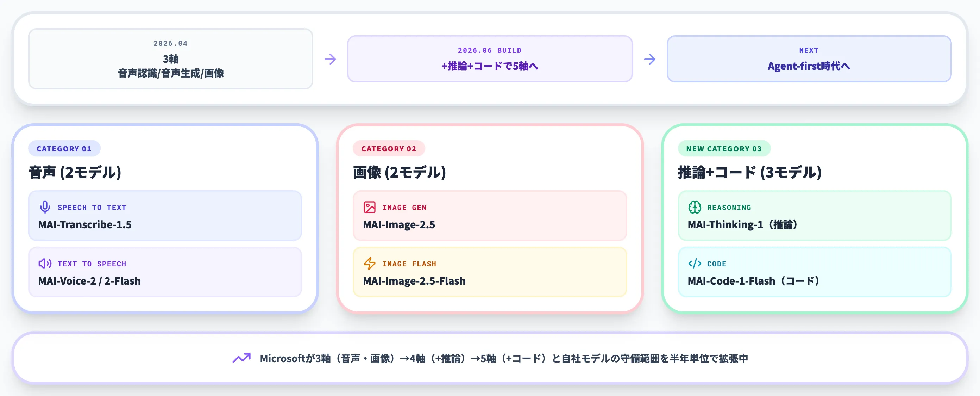Click the speaker icon beside Text to Speech
This screenshot has height=396, width=980.
pyautogui.click(x=45, y=264)
